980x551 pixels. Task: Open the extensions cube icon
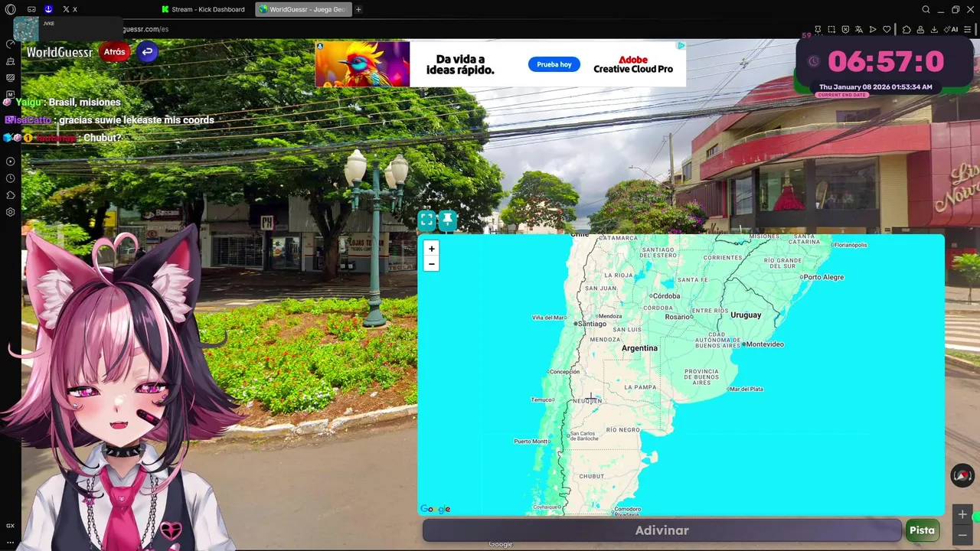[906, 29]
